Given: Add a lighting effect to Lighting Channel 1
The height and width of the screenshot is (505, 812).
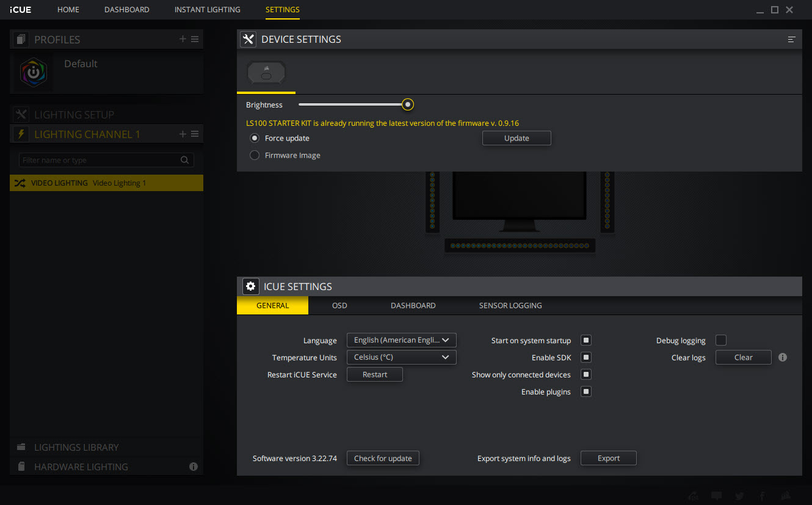Looking at the screenshot, I should point(183,134).
